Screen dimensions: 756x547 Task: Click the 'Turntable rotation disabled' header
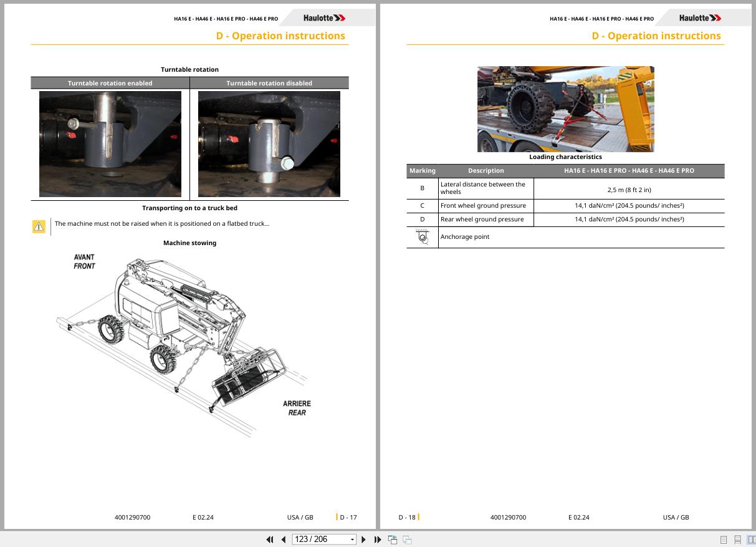coord(269,83)
